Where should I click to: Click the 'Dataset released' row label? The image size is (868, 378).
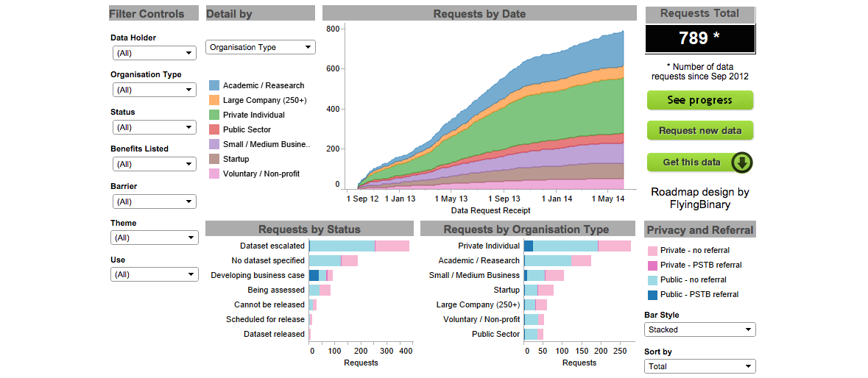pyautogui.click(x=274, y=334)
